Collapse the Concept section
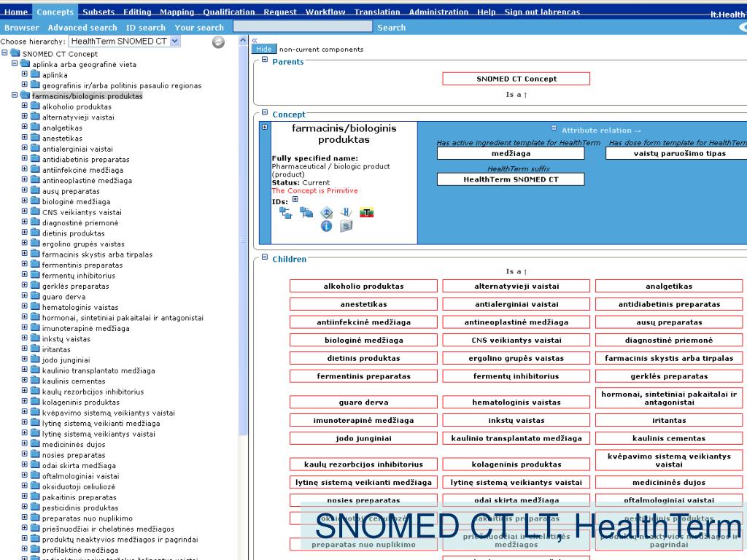The image size is (747, 560). point(265,113)
